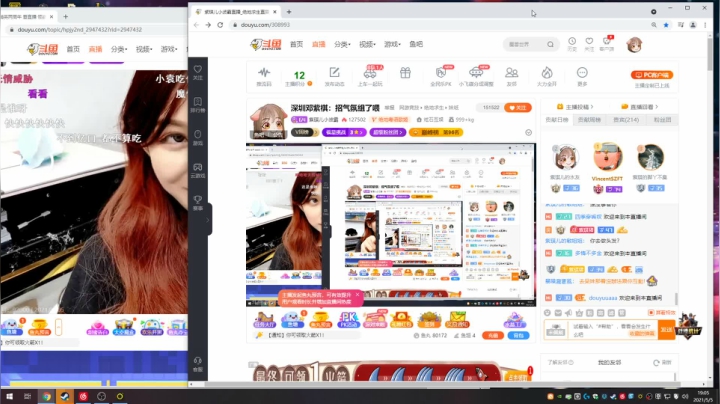
Task: Open the 分类 dropdown in the front window
Action: tap(342, 45)
